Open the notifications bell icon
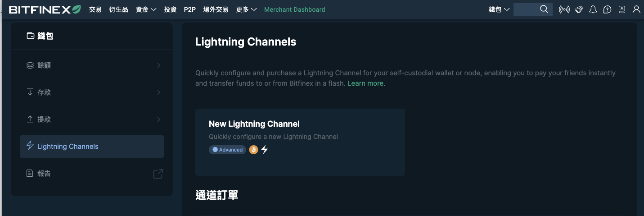This screenshot has height=216, width=644. pos(593,9)
